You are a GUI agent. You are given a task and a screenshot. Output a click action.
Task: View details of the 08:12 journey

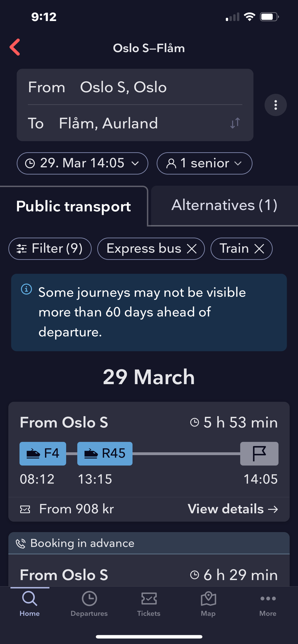point(233,509)
